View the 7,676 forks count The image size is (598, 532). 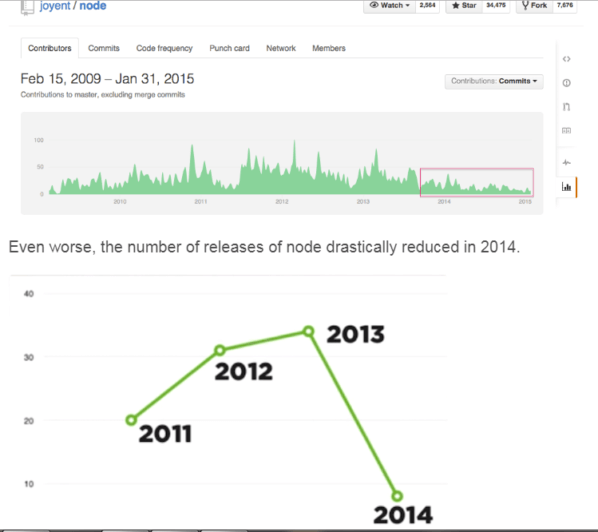point(564,5)
